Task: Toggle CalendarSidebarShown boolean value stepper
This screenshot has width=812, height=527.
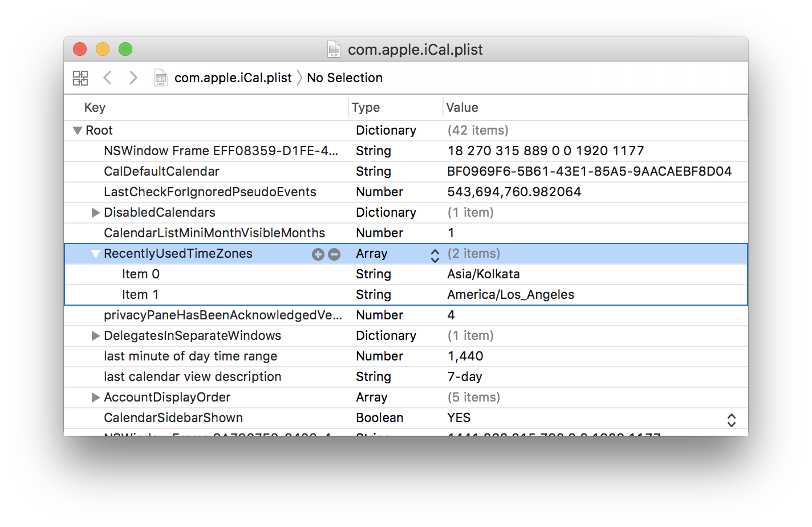Action: click(731, 419)
